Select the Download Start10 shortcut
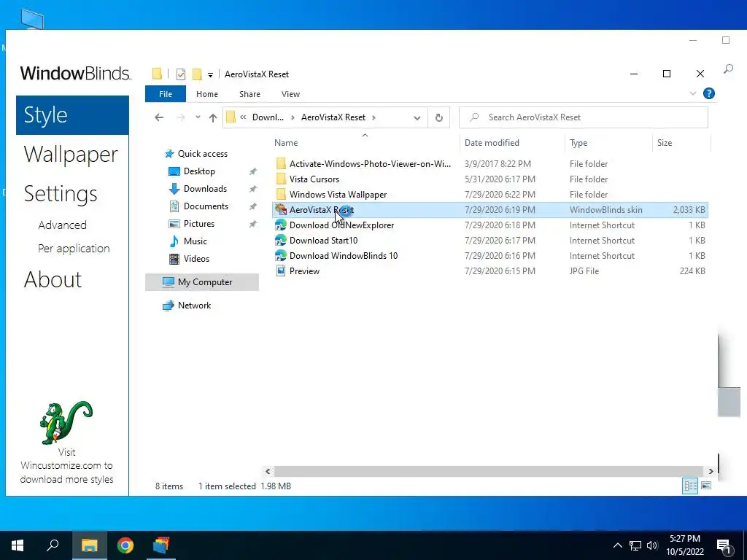The width and height of the screenshot is (747, 560). coord(323,241)
